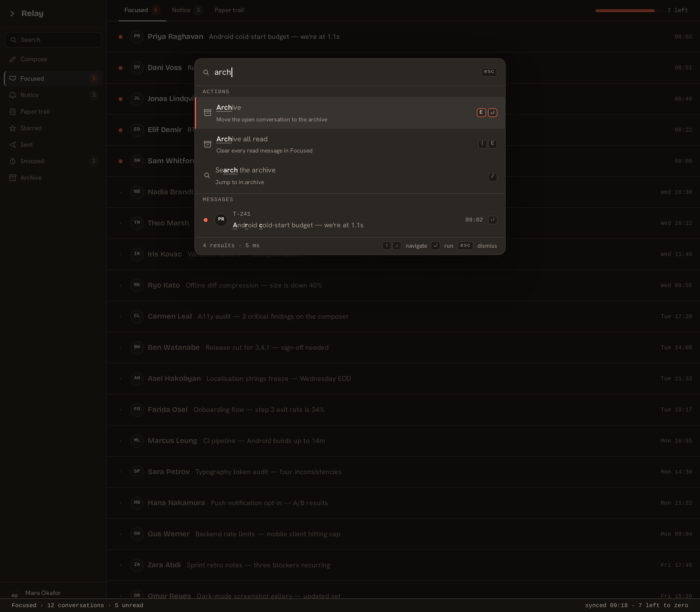The image size is (700, 612).
Task: Click the Notice bell icon
Action: (13, 95)
